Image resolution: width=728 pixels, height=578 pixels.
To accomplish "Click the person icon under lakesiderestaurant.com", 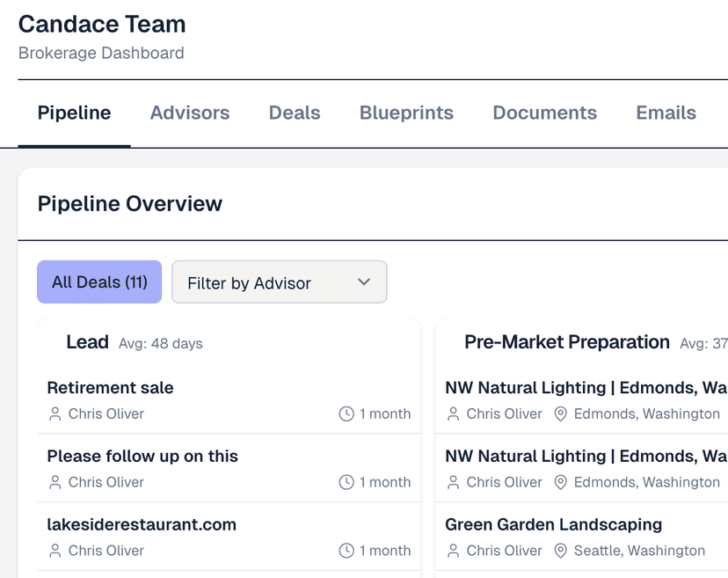I will coord(55,551).
